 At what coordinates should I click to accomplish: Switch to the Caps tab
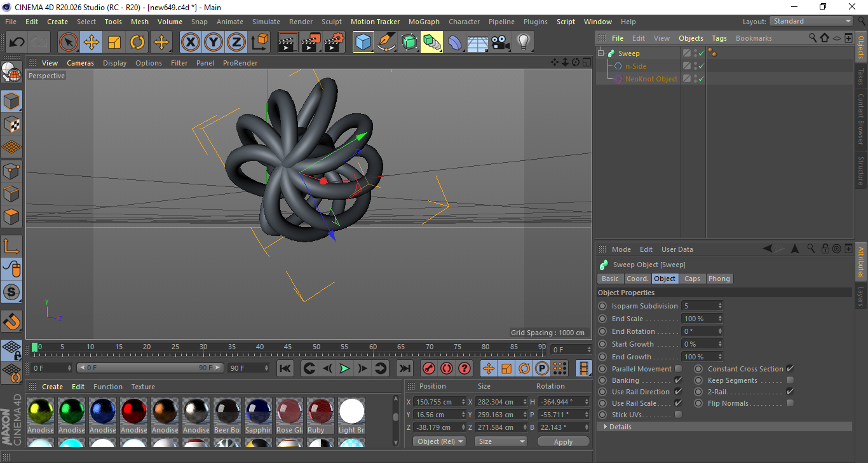692,279
